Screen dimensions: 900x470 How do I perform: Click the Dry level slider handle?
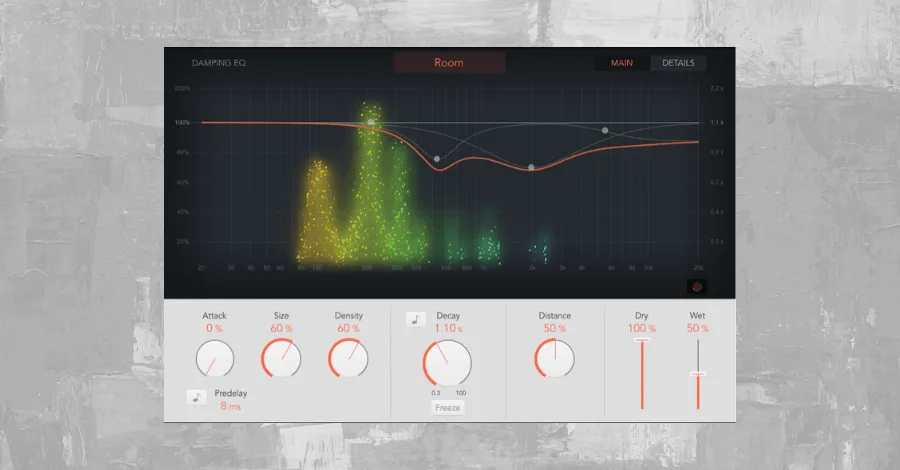point(642,340)
